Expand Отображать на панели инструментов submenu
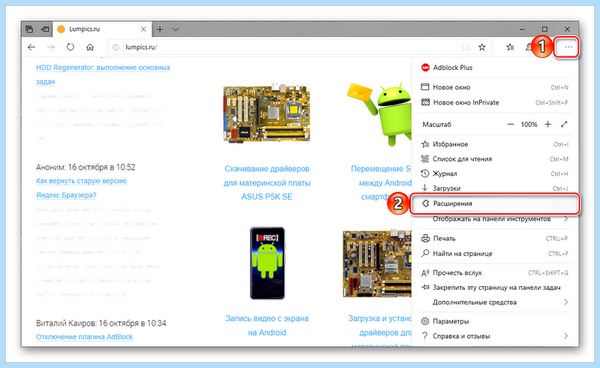 (x=495, y=219)
